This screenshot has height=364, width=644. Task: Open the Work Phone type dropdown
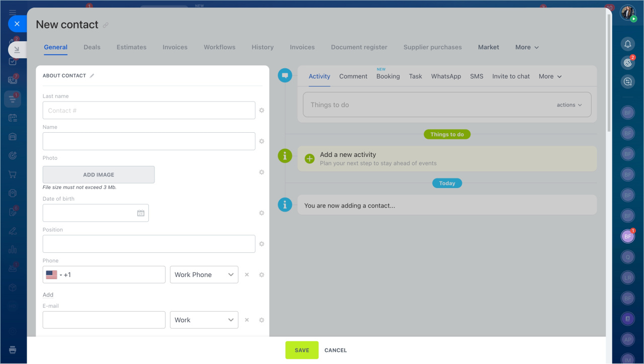204,275
